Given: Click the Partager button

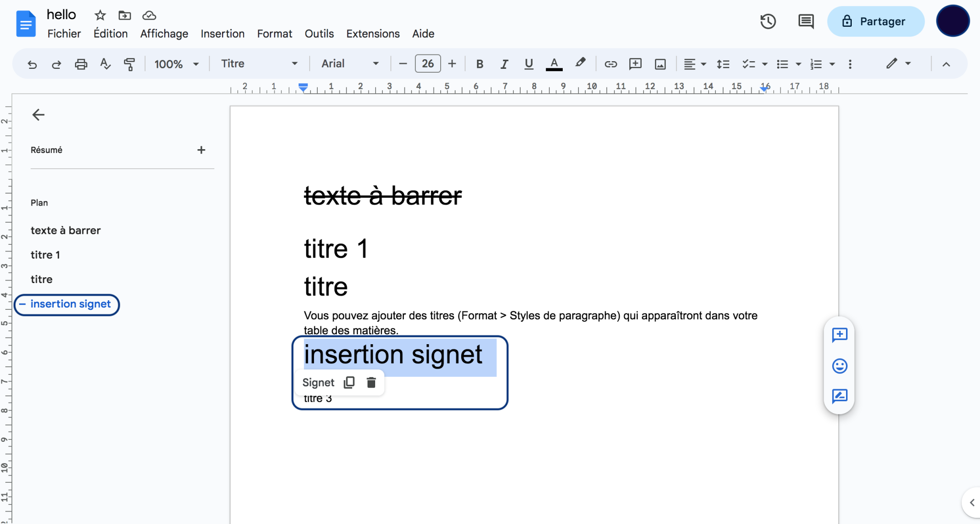Looking at the screenshot, I should [876, 21].
